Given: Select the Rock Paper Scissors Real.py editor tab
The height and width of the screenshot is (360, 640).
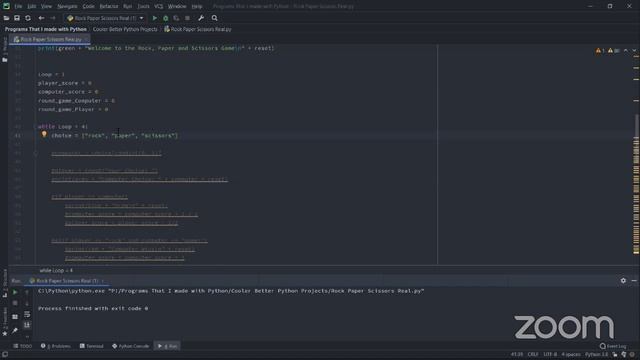Looking at the screenshot, I should pyautogui.click(x=48, y=40).
